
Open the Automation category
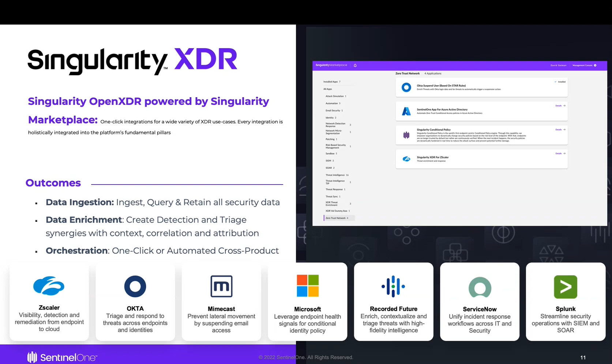(x=333, y=103)
